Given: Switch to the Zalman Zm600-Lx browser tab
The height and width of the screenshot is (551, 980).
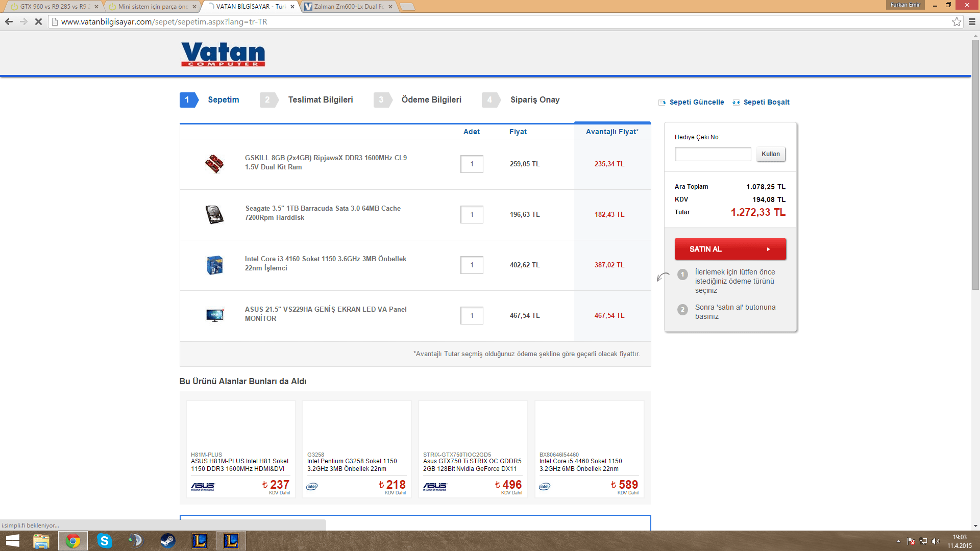Looking at the screenshot, I should [x=349, y=7].
